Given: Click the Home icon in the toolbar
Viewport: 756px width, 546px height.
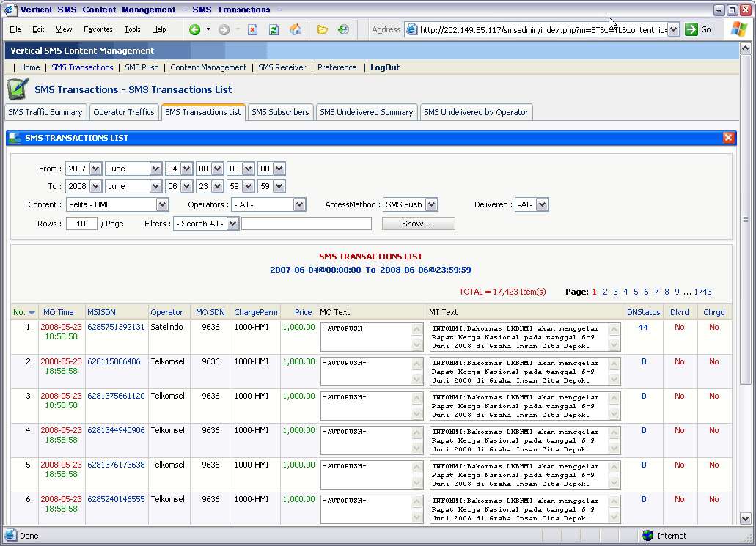Looking at the screenshot, I should (x=296, y=30).
